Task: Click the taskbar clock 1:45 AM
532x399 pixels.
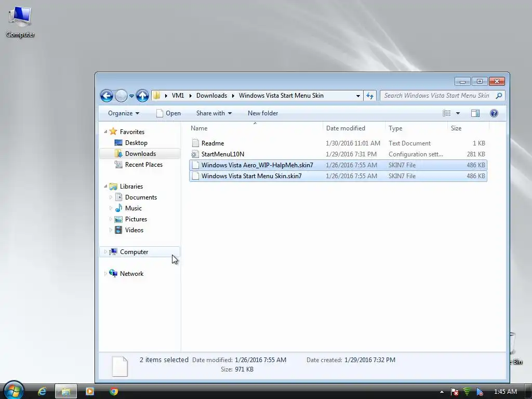Action: click(x=505, y=392)
